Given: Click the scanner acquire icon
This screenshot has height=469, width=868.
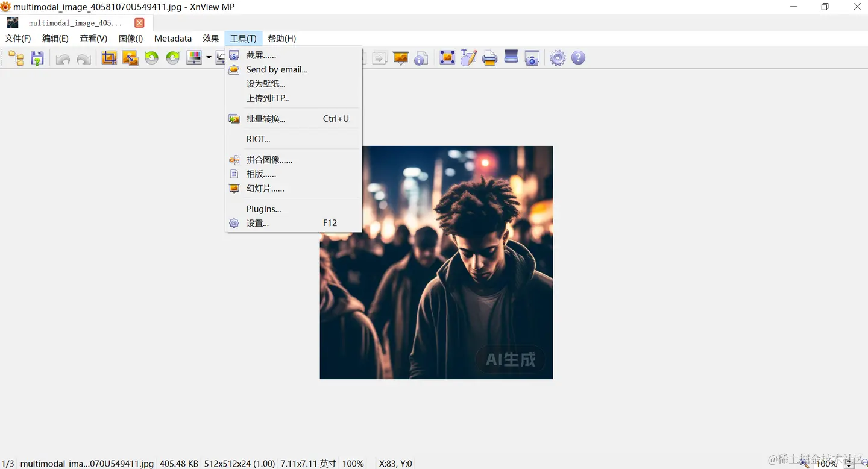Looking at the screenshot, I should point(511,57).
